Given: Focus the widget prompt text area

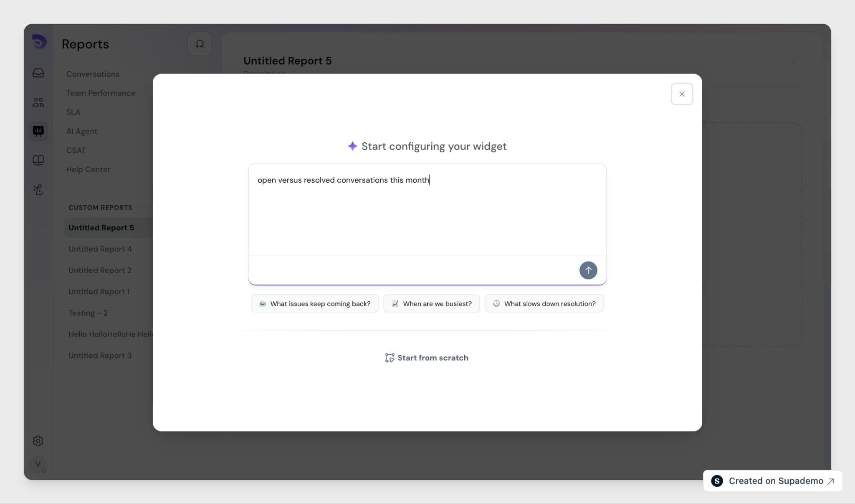Looking at the screenshot, I should (427, 209).
